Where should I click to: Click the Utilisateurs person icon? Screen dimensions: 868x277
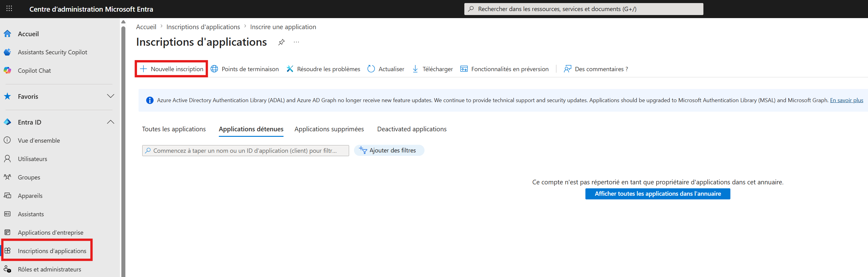(7, 159)
